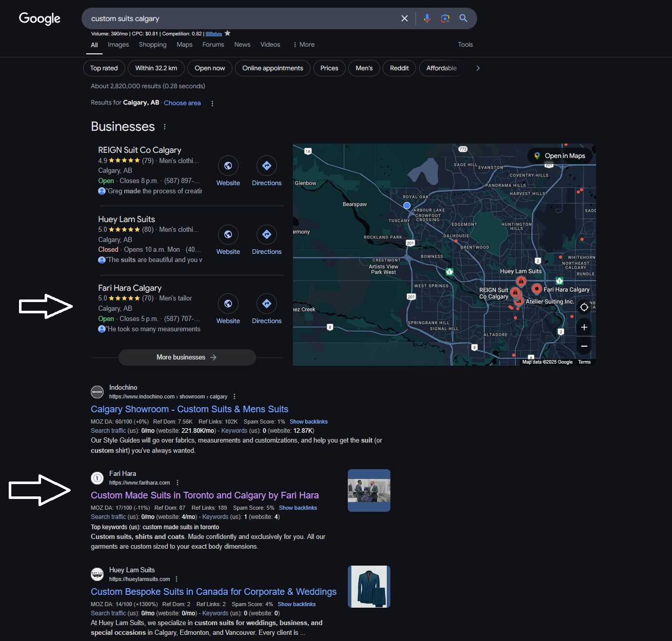This screenshot has height=641, width=672.
Task: Click the Google logo
Action: coord(39,18)
